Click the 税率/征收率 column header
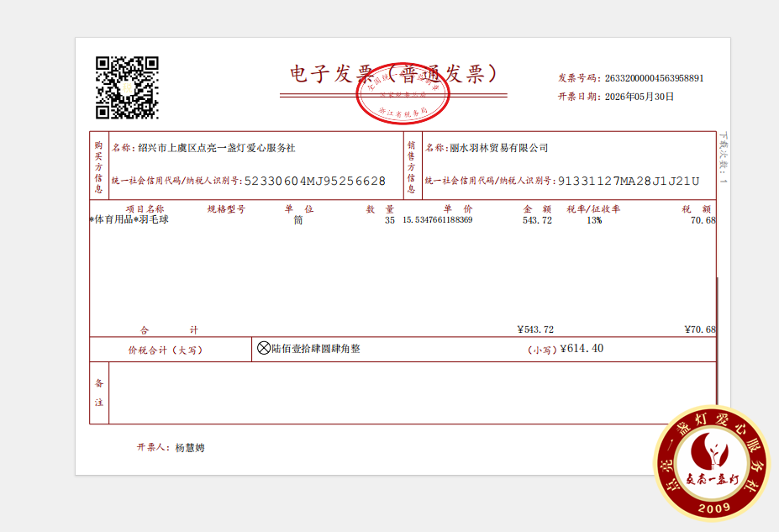The width and height of the screenshot is (779, 532). click(x=593, y=209)
